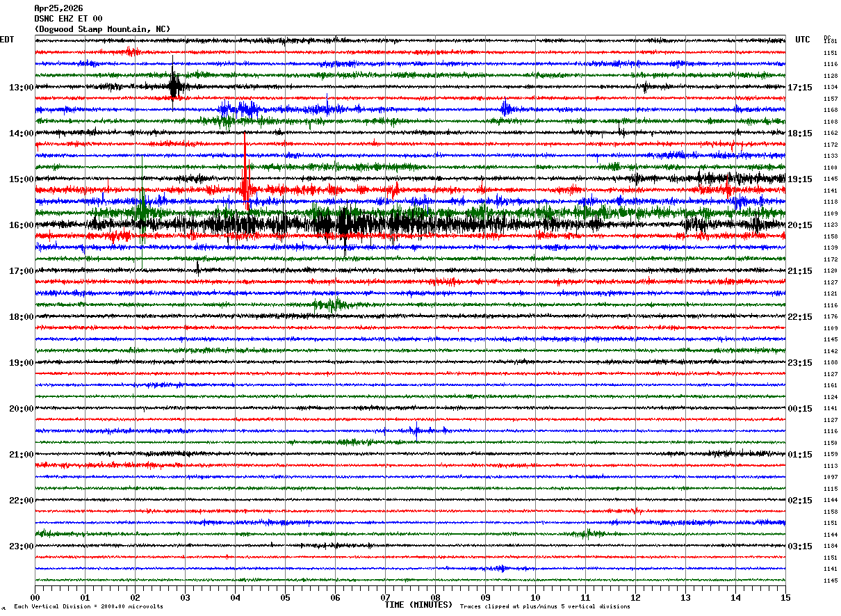
Task: Click the 02:15 UTC time label
Action: (800, 501)
